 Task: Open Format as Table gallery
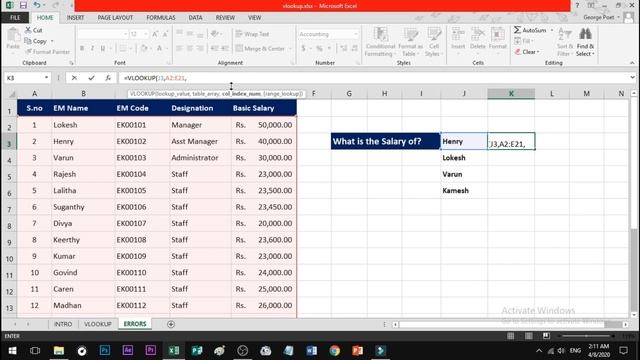pyautogui.click(x=410, y=42)
